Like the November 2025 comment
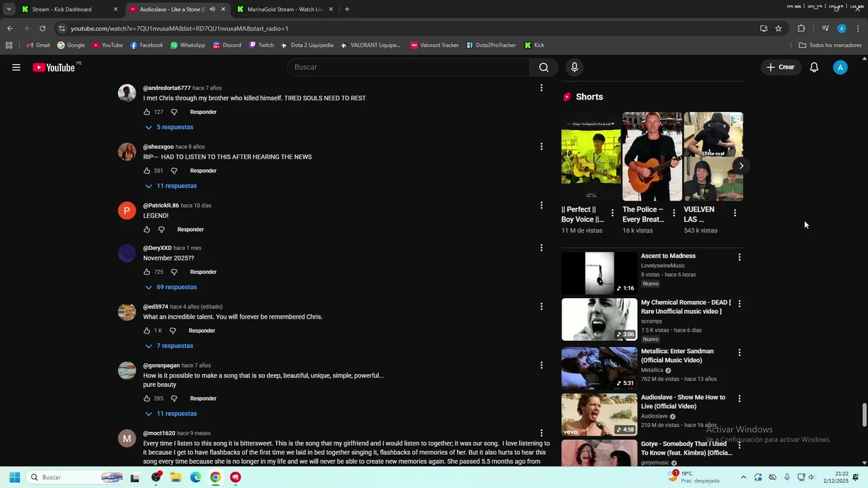 (x=146, y=272)
